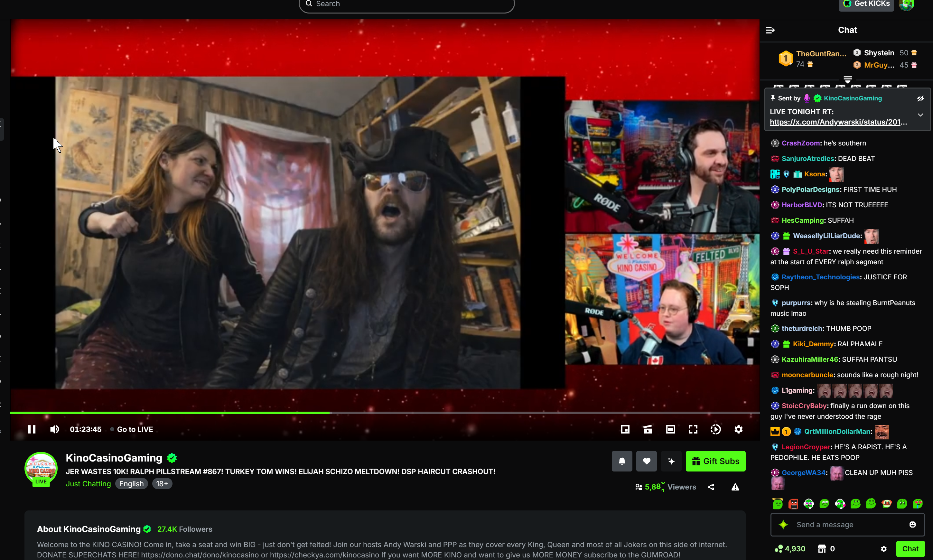Select MrGuy... in gift leaderboard

tap(879, 65)
